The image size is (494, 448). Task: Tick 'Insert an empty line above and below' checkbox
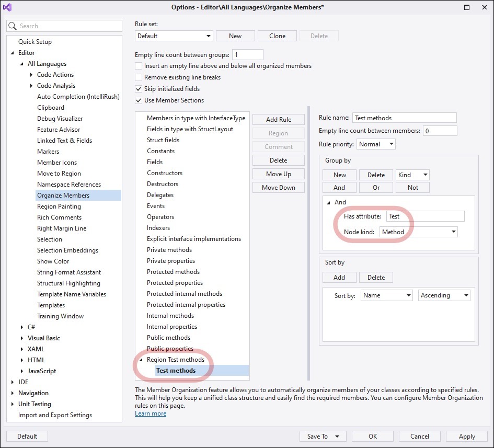[x=139, y=66]
